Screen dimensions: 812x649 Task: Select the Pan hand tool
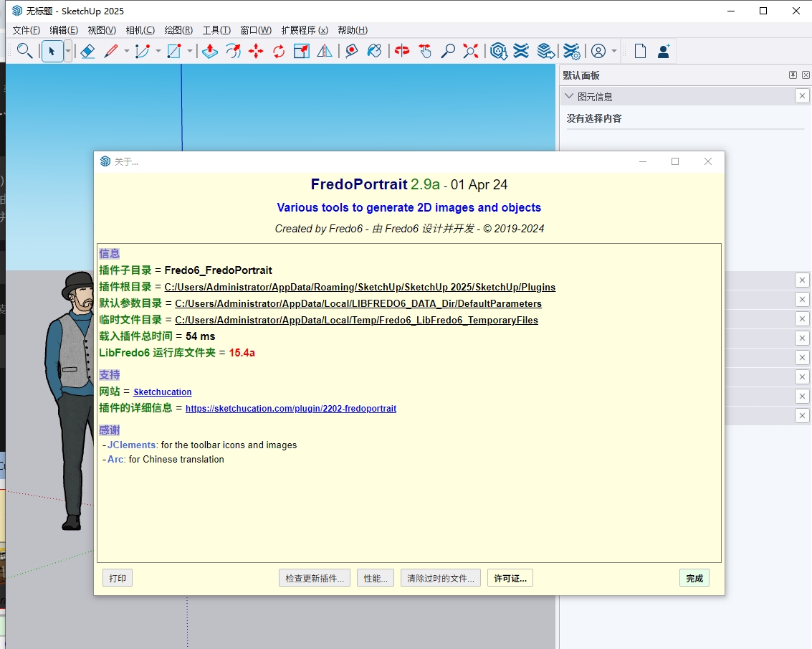point(425,51)
